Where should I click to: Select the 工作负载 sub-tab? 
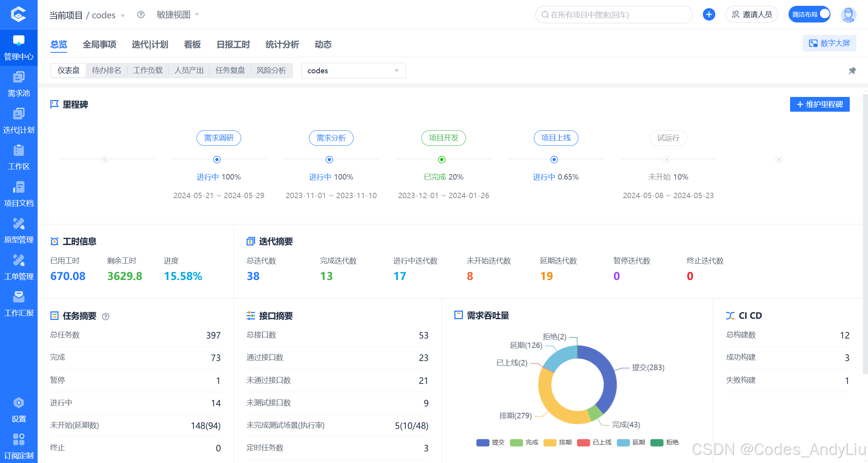[x=148, y=71]
